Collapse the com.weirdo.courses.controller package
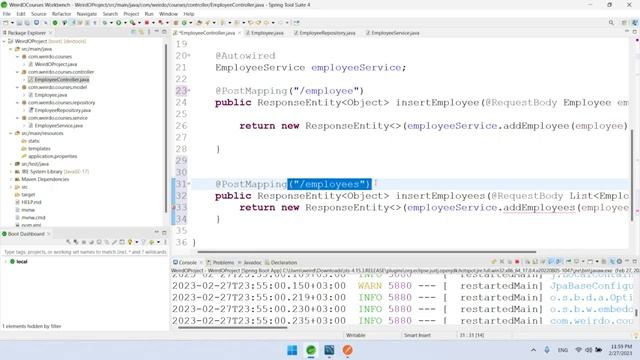Image resolution: width=640 pixels, height=360 pixels. (x=17, y=72)
